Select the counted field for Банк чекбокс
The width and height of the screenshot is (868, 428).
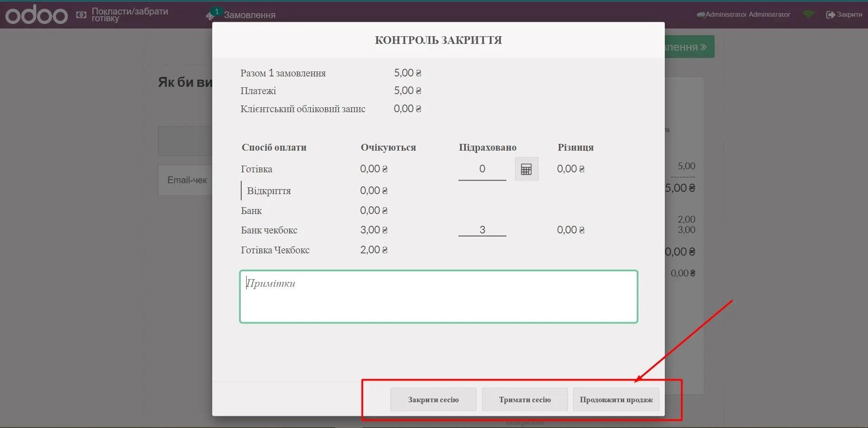pyautogui.click(x=482, y=230)
